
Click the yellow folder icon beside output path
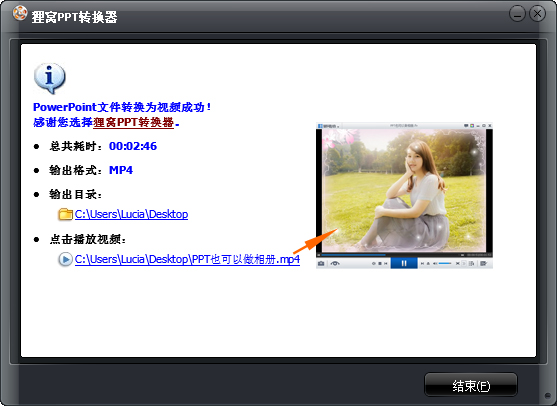65,214
